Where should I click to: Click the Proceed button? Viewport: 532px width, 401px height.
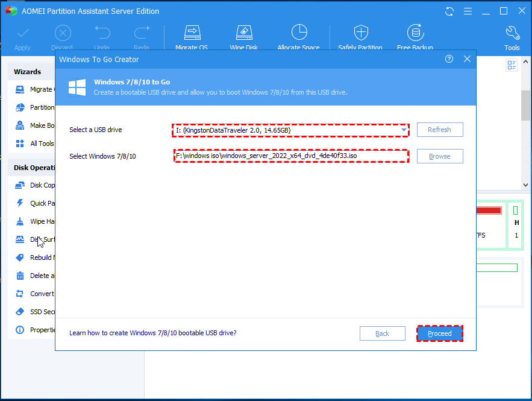(x=440, y=333)
